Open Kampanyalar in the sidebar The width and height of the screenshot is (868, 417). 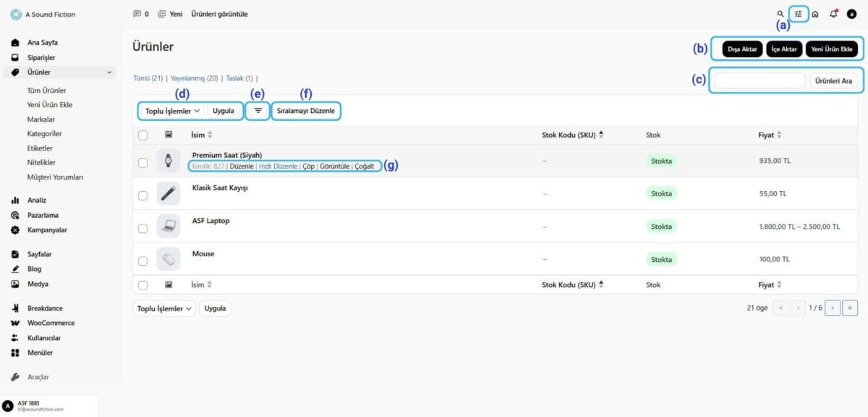[x=47, y=229]
